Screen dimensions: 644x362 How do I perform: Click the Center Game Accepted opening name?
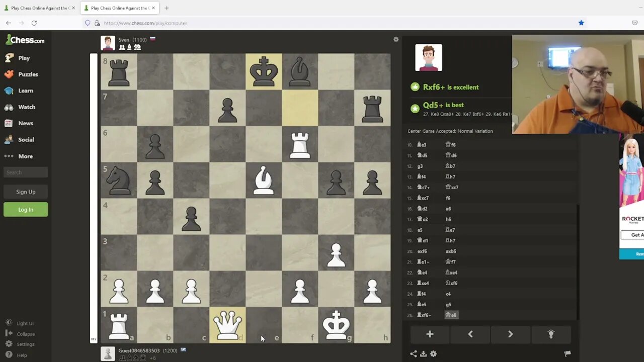450,131
